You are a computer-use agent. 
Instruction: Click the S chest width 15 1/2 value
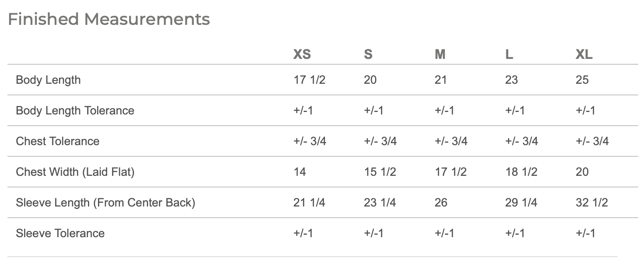click(380, 172)
